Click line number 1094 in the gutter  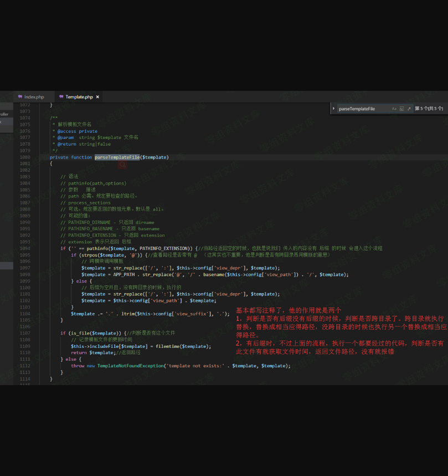tap(25, 248)
